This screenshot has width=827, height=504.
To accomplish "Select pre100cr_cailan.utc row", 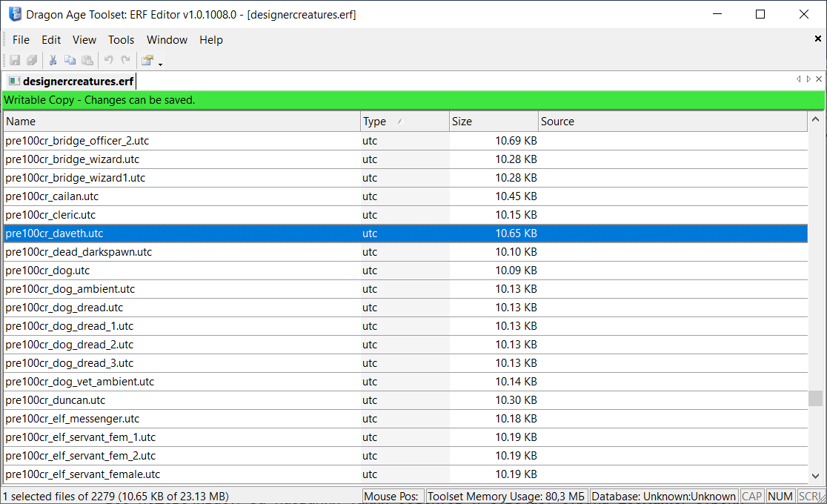I will [x=405, y=196].
